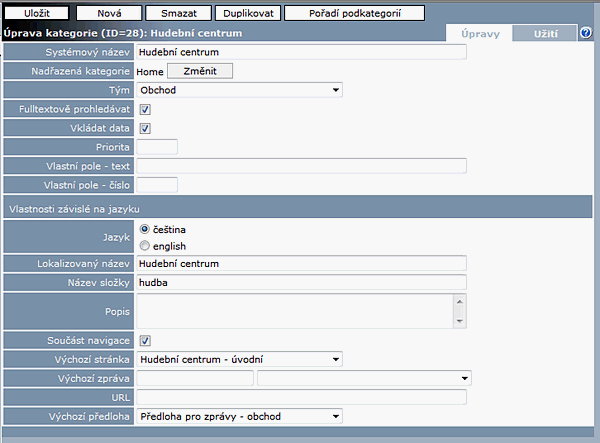Toggle Fulltextově prohledávat checkbox
This screenshot has height=443, width=600.
(145, 109)
